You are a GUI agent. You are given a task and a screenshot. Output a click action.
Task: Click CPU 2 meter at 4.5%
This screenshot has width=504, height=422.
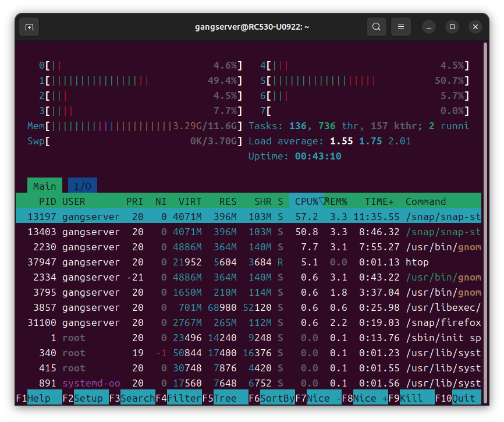(x=140, y=96)
